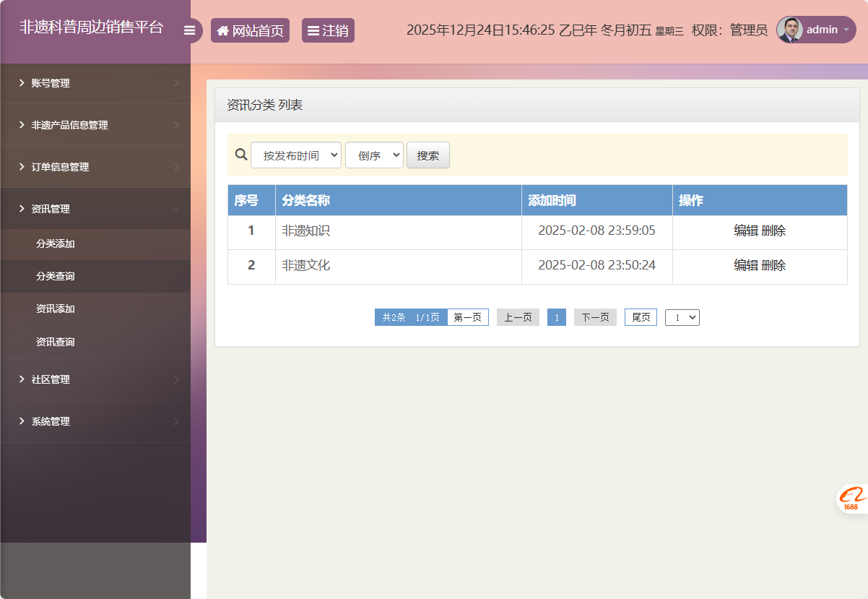Click the 搜索 button
The image size is (868, 599).
point(428,155)
